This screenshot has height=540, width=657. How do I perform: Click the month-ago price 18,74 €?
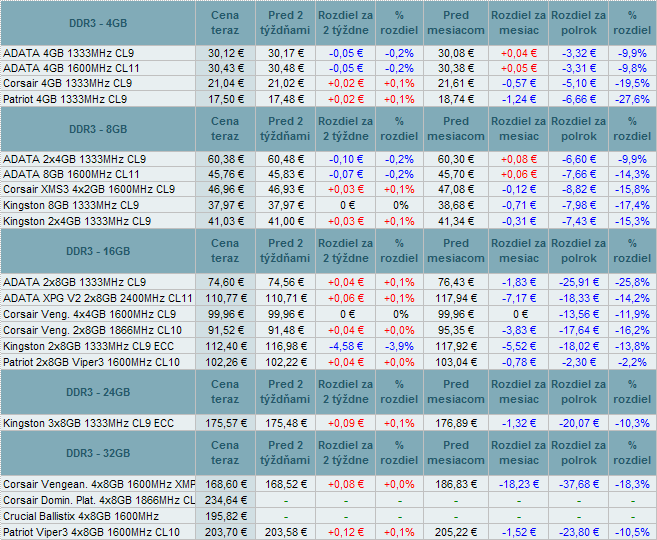pyautogui.click(x=456, y=99)
